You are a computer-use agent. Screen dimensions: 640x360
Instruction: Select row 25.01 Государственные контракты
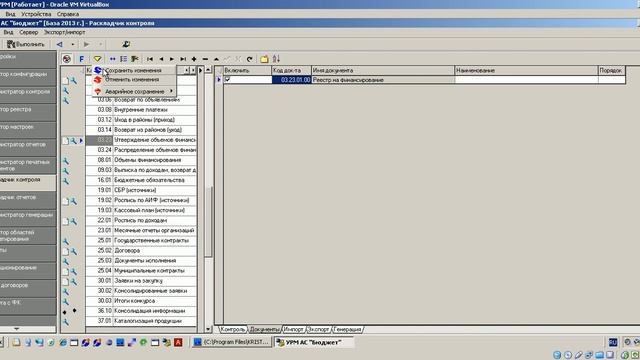click(x=141, y=240)
